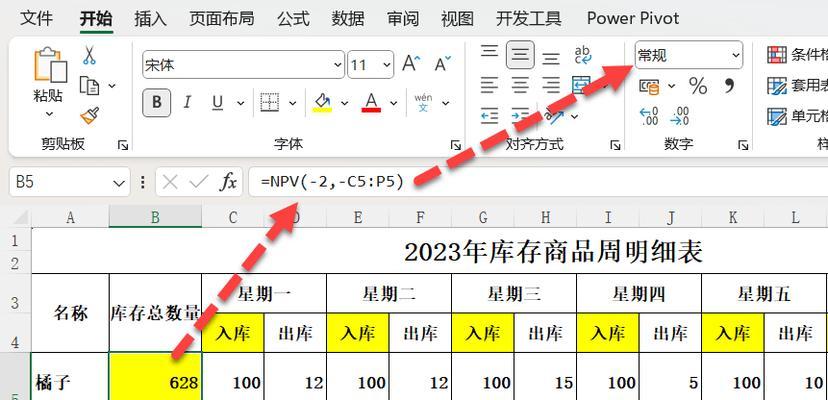The width and height of the screenshot is (828, 400).
Task: Expand font color dropdown arrow
Action: tap(393, 103)
